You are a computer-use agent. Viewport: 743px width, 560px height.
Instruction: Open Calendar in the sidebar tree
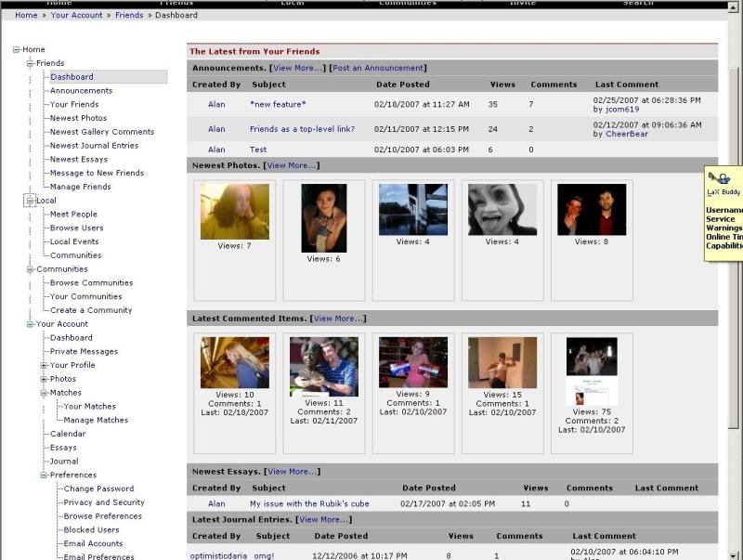pos(68,434)
